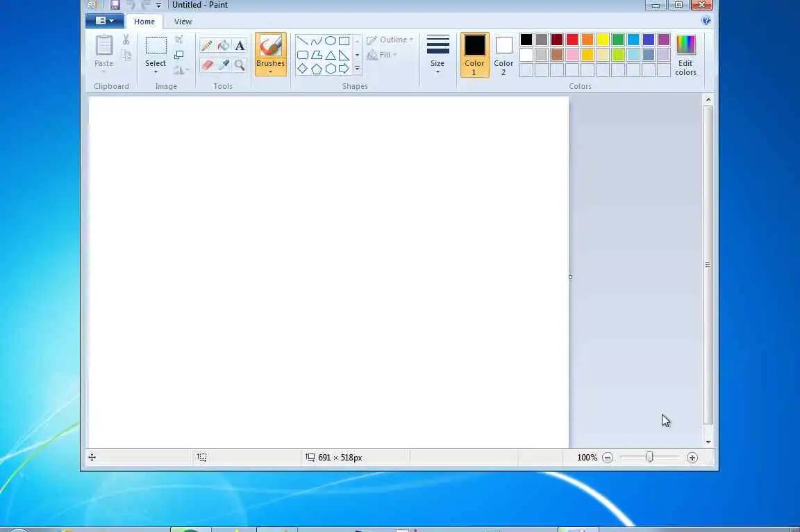Activate the Color 1 button

[x=474, y=55]
